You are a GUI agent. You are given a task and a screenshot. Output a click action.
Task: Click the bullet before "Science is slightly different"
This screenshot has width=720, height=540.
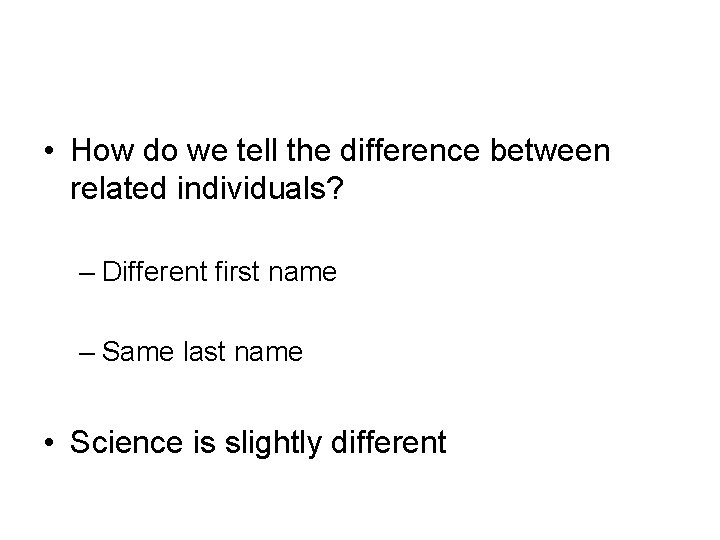(51, 443)
